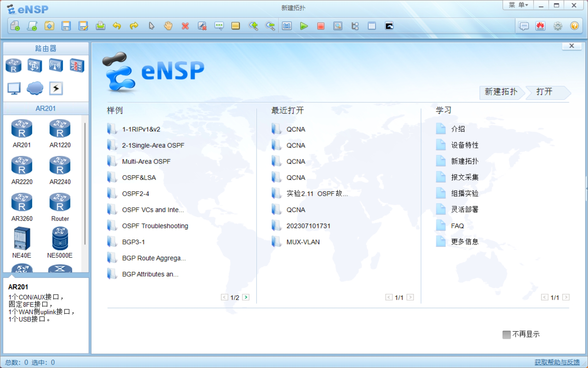Viewport: 588px width, 368px height.
Task: Go to next page of 样例 list
Action: click(246, 297)
